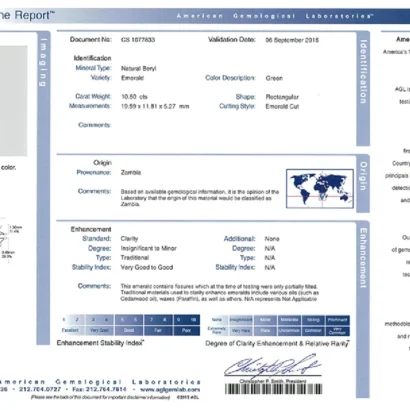Click the 'Poor' cell in stability scale
Viewport: 410px width, 410px height.
pos(186,330)
